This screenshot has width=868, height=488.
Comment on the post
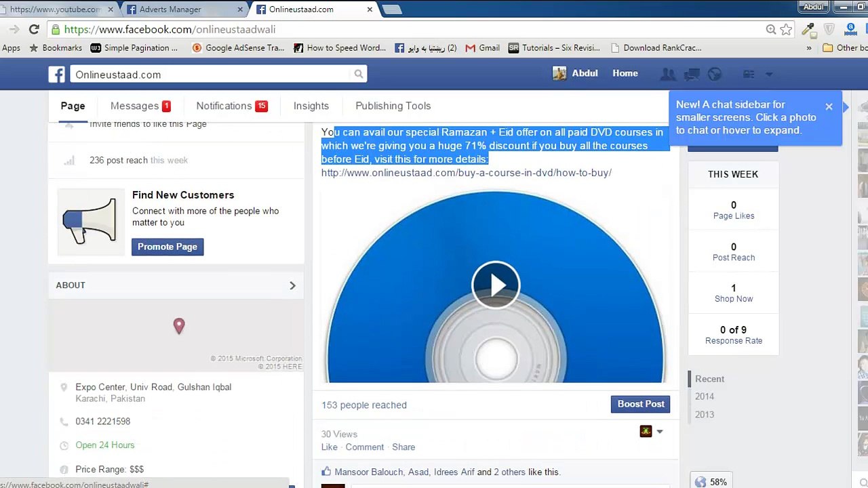(x=364, y=447)
